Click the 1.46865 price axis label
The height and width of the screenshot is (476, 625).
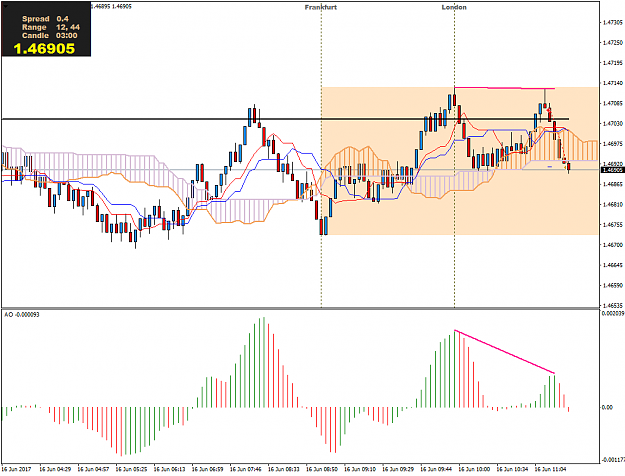612,184
